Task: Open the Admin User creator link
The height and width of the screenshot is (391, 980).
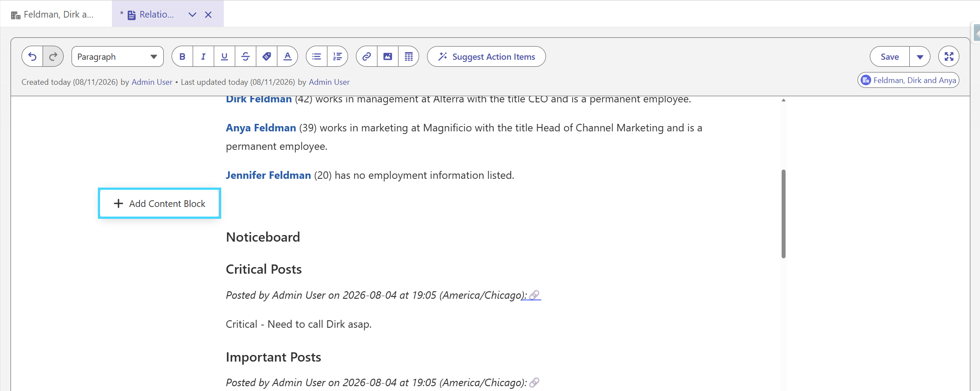Action: pos(152,82)
